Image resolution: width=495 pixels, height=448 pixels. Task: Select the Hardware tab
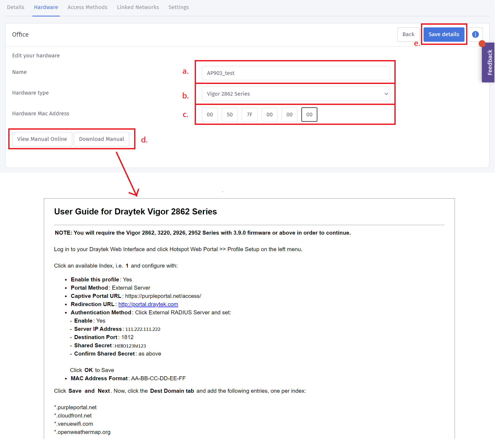(46, 7)
